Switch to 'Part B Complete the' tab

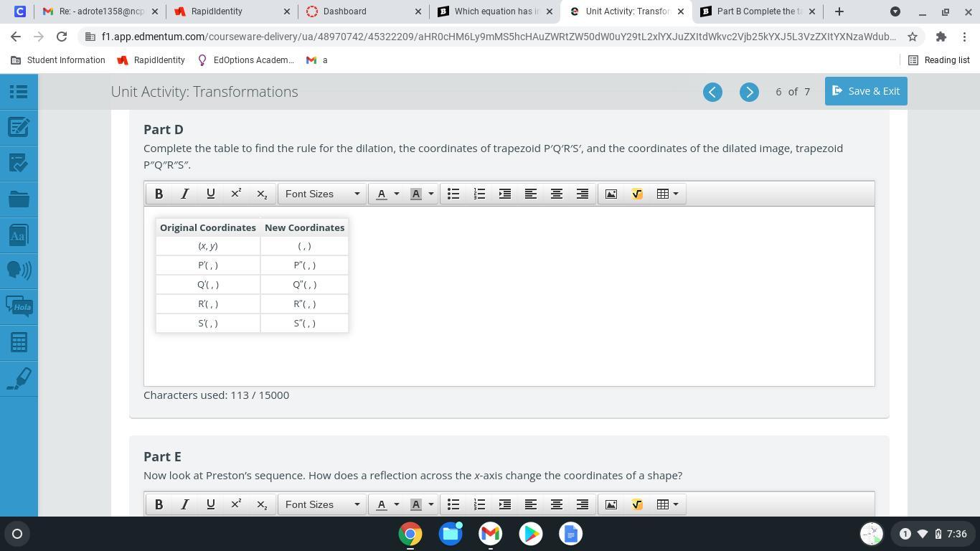tap(758, 11)
